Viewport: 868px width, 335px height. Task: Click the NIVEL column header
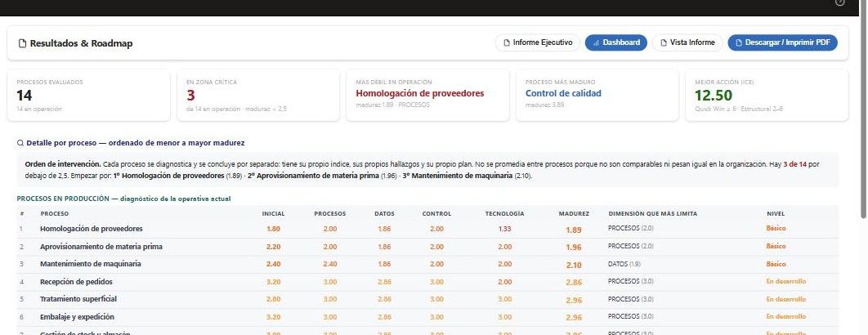[x=776, y=214]
